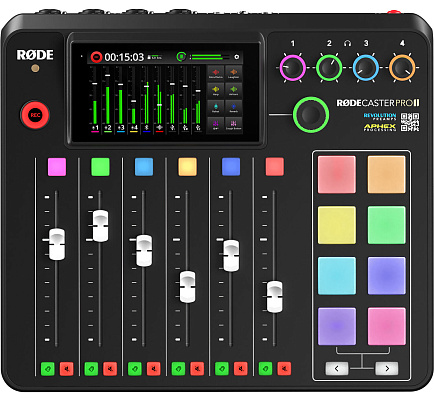Viewport: 434px width, 400px height.
Task: Tap the green circular pause icon on the touchscreen
Action: (181, 57)
